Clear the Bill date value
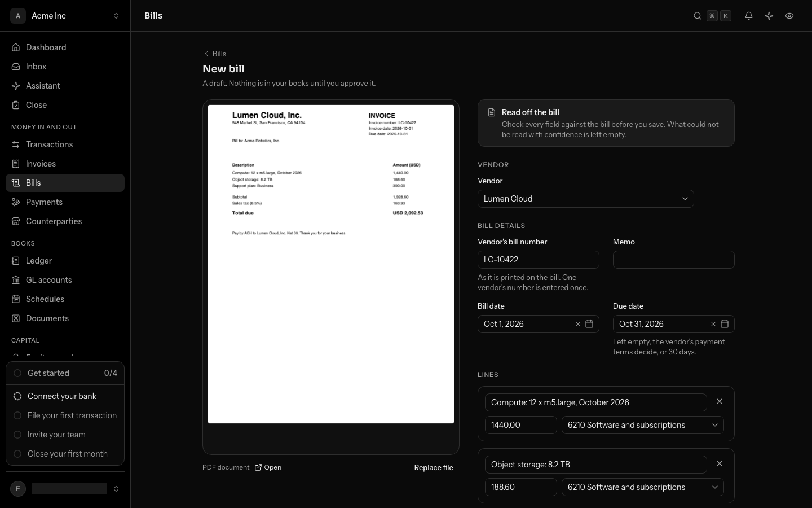812x508 pixels. click(x=578, y=324)
